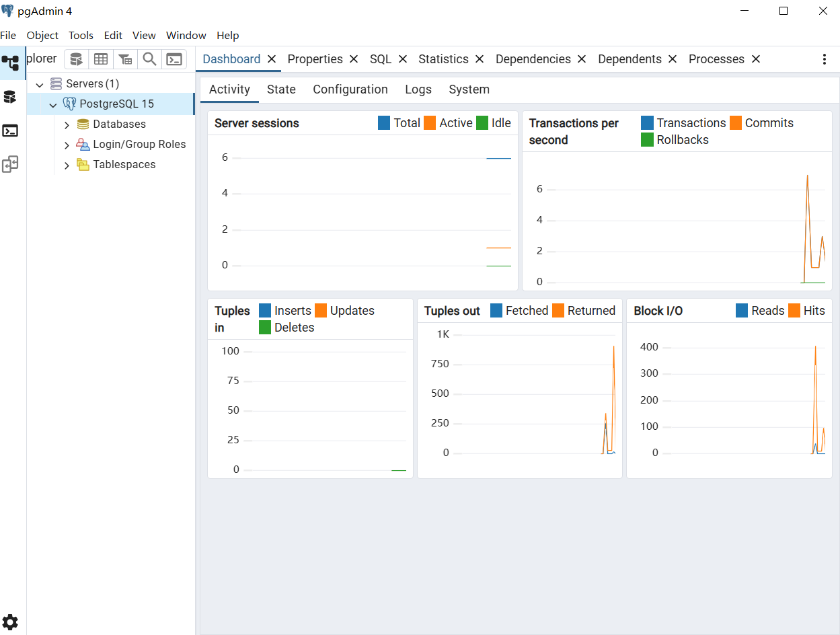
Task: Open the three-dot tab options menu
Action: click(825, 59)
